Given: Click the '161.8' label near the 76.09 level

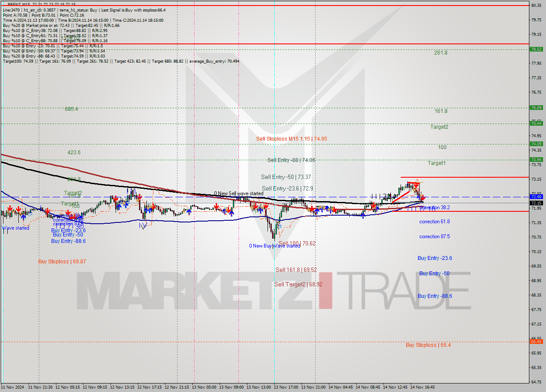Looking at the screenshot, I should [441, 111].
